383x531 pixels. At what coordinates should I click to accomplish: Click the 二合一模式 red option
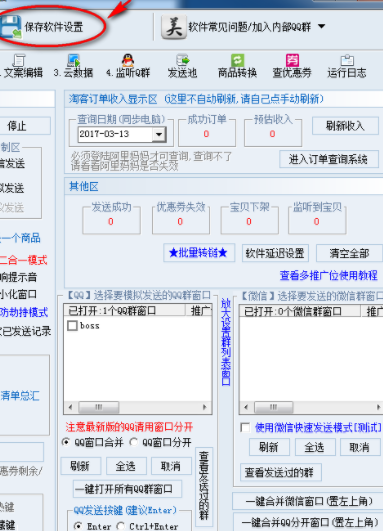[24, 260]
